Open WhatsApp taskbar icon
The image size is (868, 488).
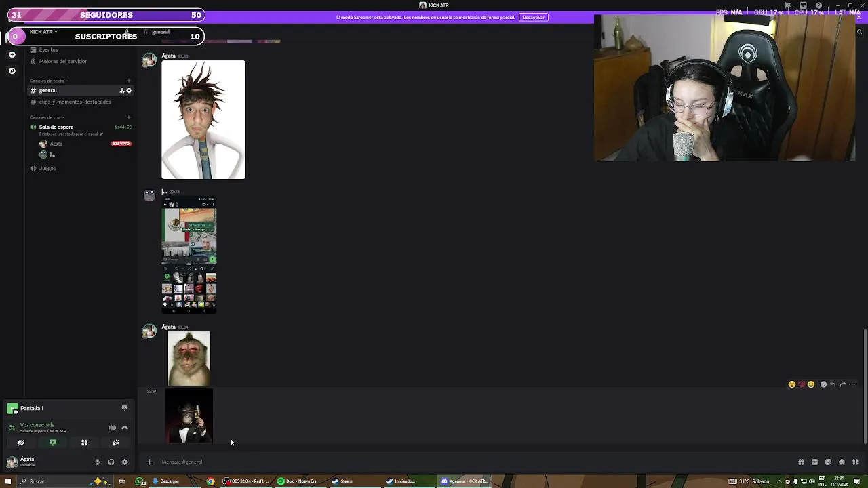click(x=140, y=481)
